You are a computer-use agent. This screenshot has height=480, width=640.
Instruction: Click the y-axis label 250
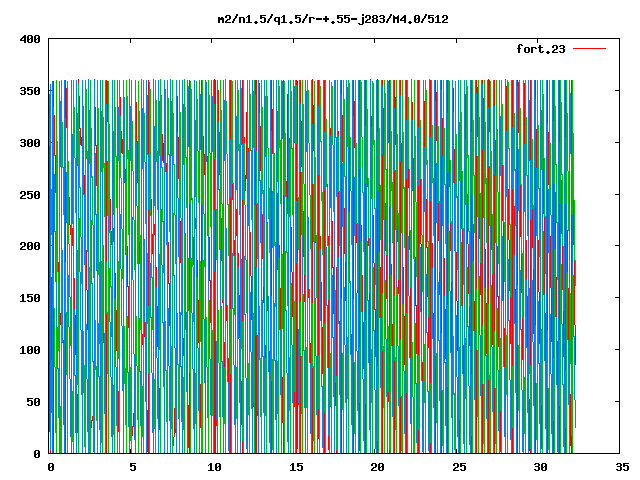click(x=30, y=195)
